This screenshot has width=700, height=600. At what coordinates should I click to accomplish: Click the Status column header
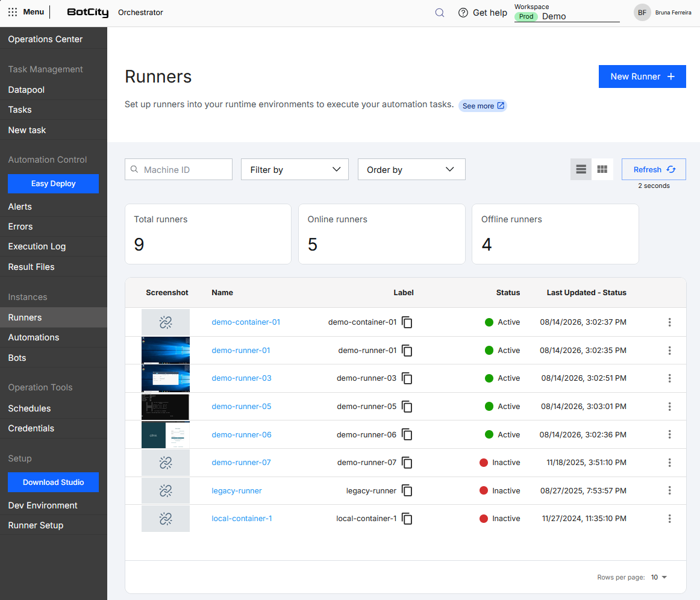(508, 292)
